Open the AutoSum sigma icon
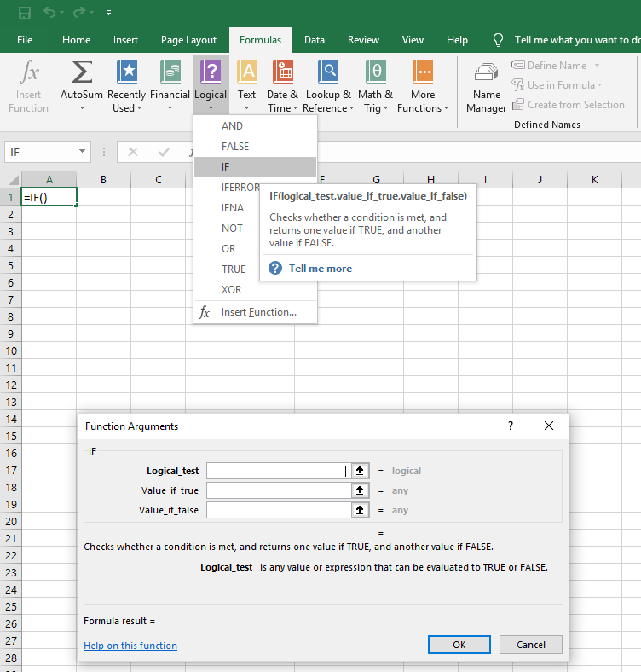This screenshot has width=641, height=672. [82, 72]
